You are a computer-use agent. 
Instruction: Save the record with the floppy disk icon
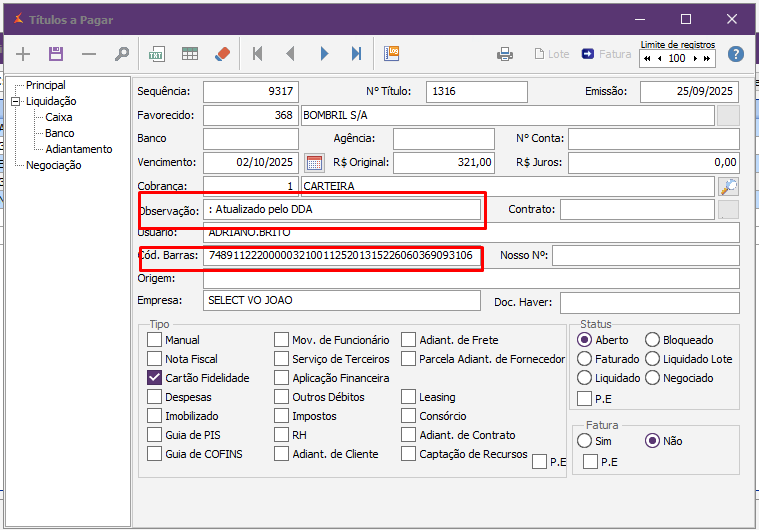[56, 54]
